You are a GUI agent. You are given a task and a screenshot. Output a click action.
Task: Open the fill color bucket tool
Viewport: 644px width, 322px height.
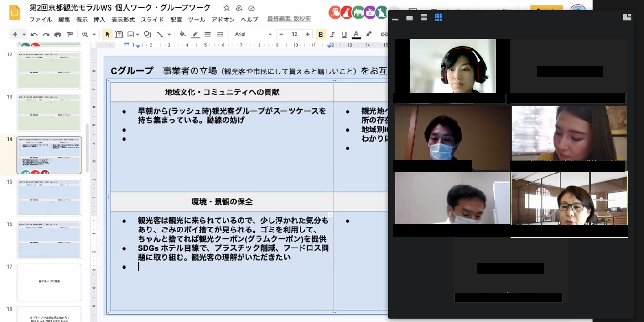coord(182,34)
